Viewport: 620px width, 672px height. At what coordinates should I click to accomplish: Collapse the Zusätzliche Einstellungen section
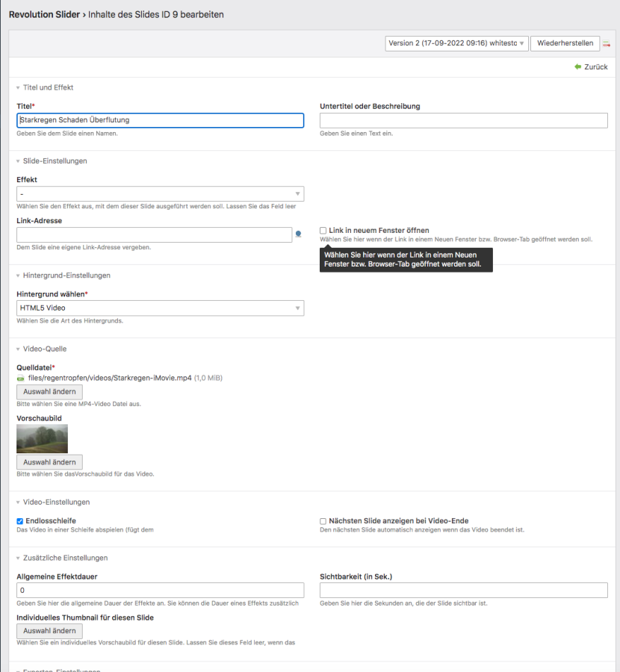18,559
